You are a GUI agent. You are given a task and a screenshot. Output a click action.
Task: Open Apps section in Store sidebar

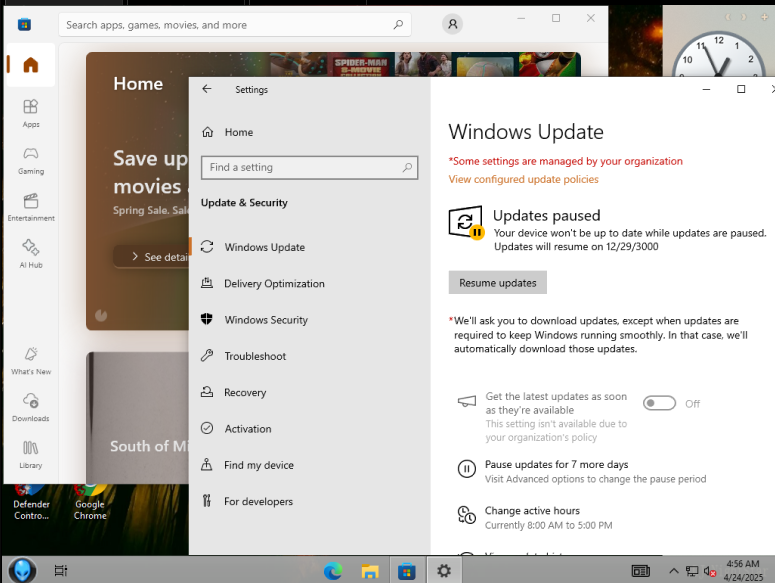point(31,112)
